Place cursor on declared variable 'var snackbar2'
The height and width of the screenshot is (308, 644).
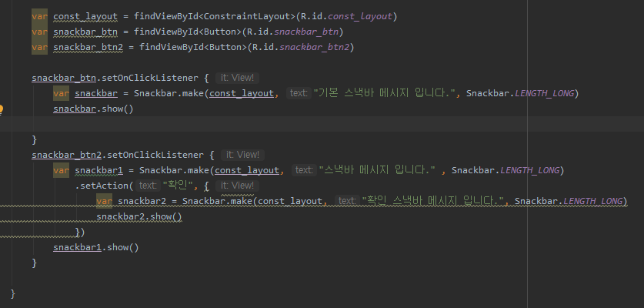click(x=142, y=201)
